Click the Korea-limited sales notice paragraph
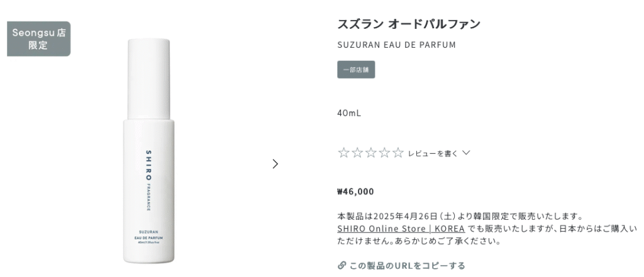Screen dimensions: 644x277 click(487, 229)
